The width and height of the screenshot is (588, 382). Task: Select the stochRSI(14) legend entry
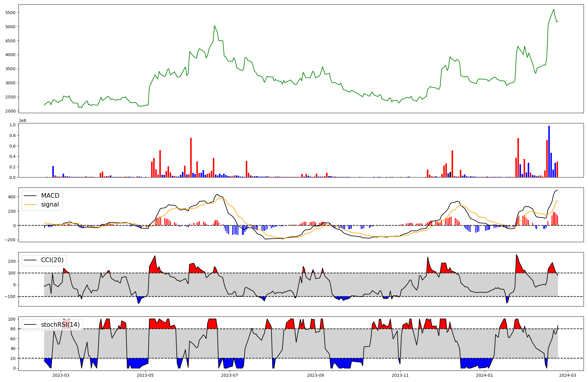pyautogui.click(x=60, y=325)
